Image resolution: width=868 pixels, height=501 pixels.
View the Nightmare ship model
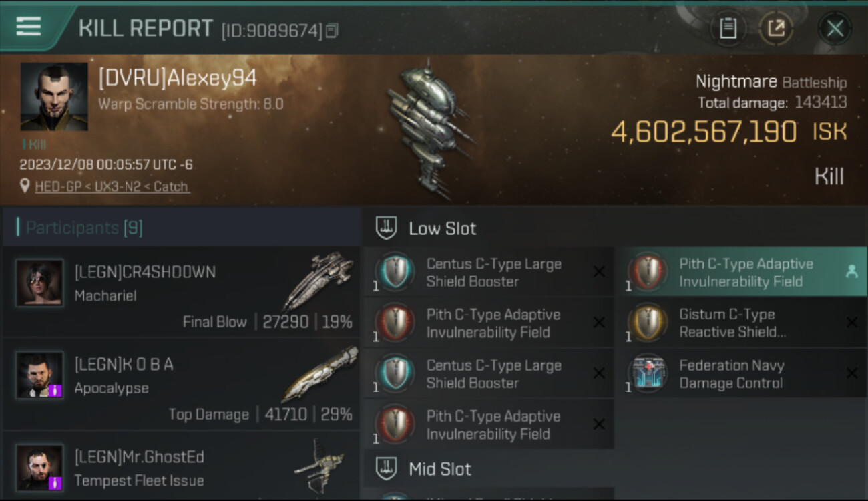tap(428, 129)
